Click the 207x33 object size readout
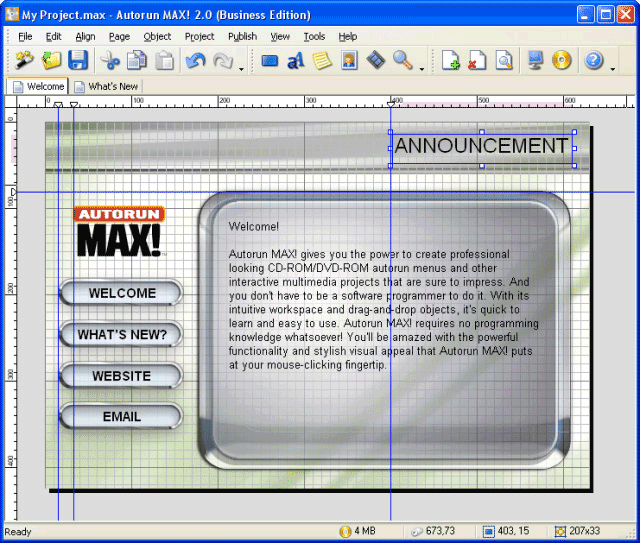This screenshot has width=640, height=543. 578,531
